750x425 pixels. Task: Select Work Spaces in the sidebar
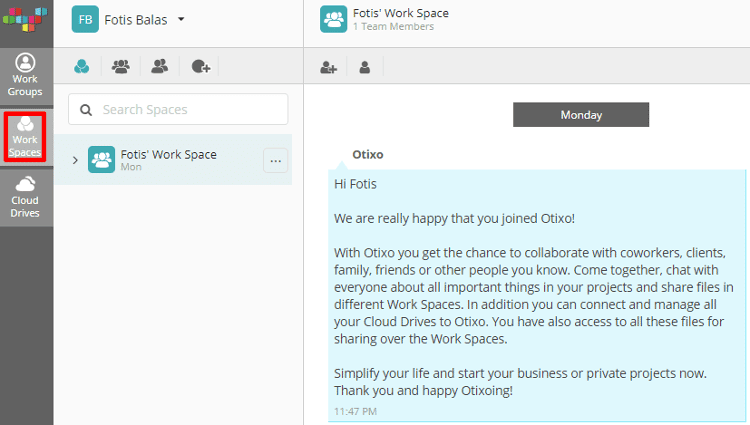pos(25,137)
